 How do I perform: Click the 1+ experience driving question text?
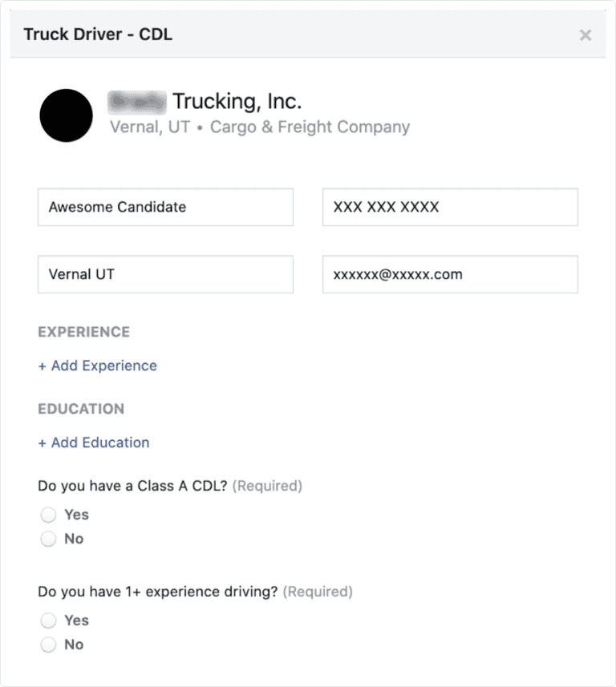click(x=158, y=592)
